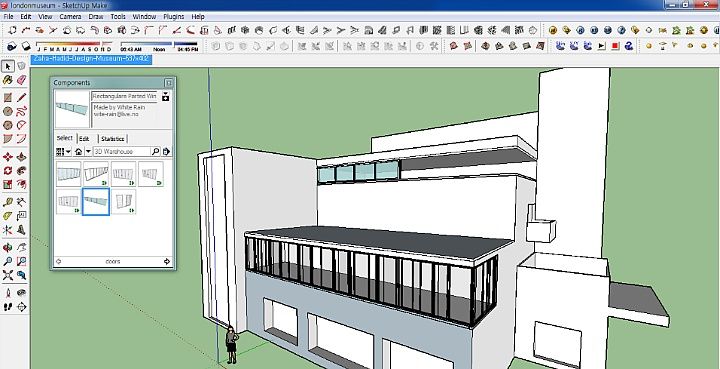This screenshot has height=369, width=720.
Task: Choose the Dimension tool
Action: click(21, 202)
